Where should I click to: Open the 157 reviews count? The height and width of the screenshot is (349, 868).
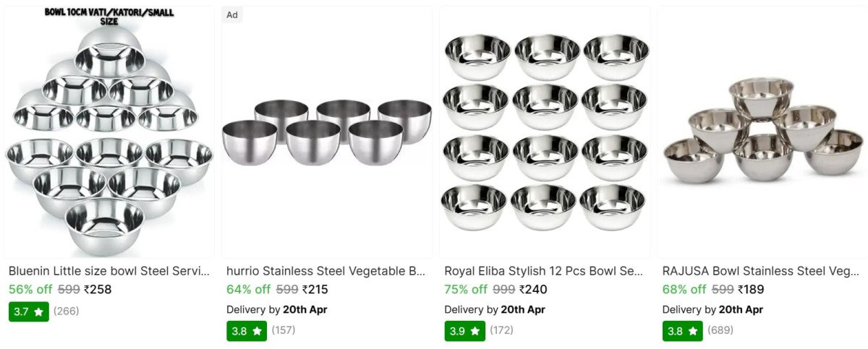point(284,330)
